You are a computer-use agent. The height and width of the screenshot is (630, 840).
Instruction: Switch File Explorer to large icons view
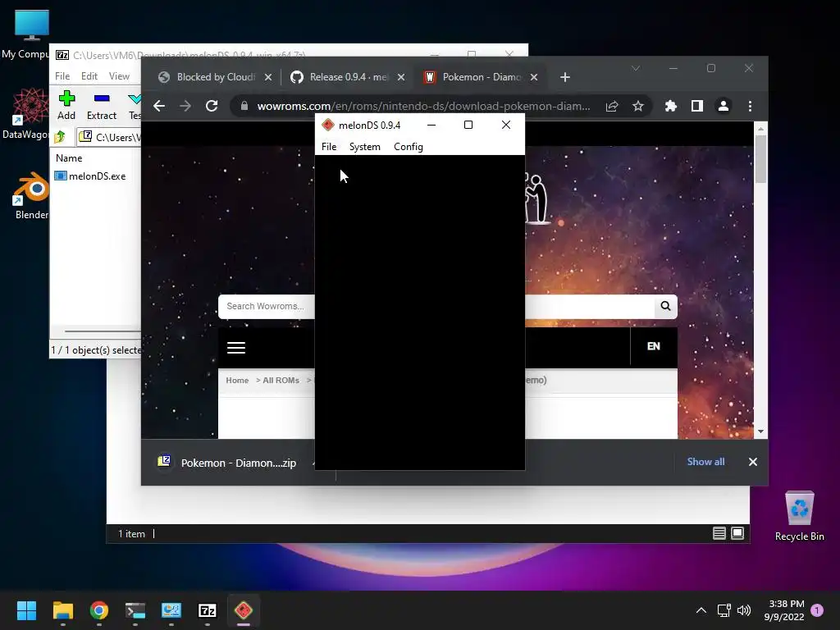click(x=737, y=533)
